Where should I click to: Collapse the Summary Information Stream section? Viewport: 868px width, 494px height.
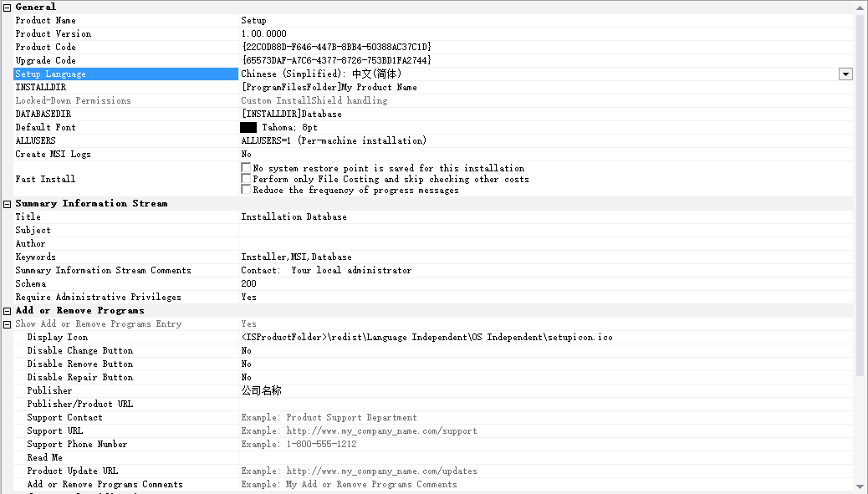(6, 203)
